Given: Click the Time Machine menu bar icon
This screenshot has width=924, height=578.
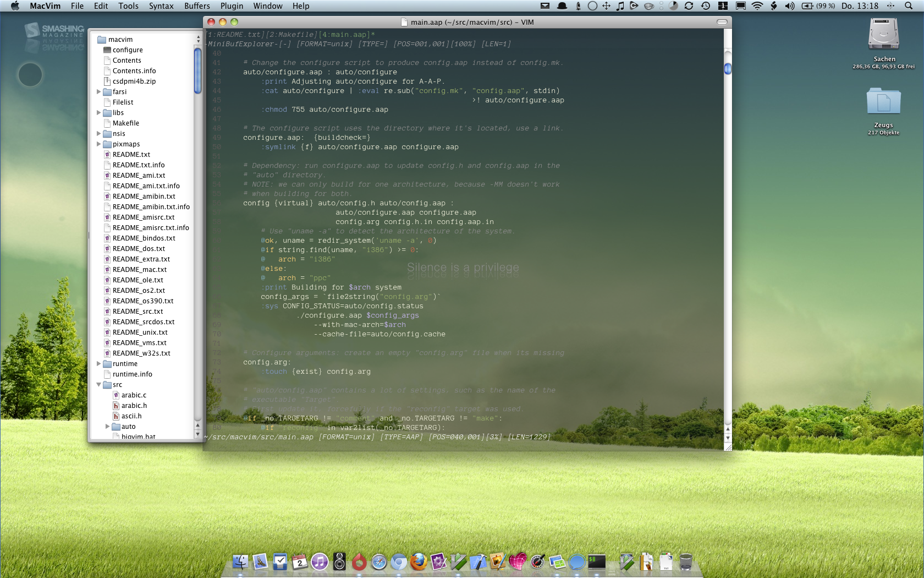Looking at the screenshot, I should pyautogui.click(x=706, y=6).
